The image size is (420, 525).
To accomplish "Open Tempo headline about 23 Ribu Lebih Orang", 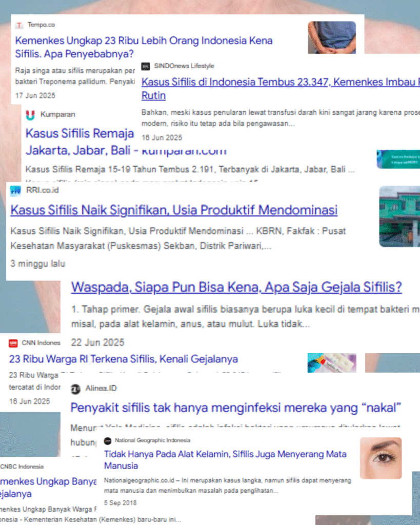I will 144,47.
